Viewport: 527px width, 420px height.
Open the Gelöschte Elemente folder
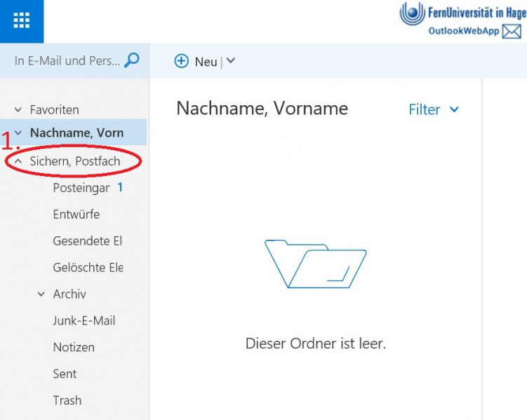88,267
